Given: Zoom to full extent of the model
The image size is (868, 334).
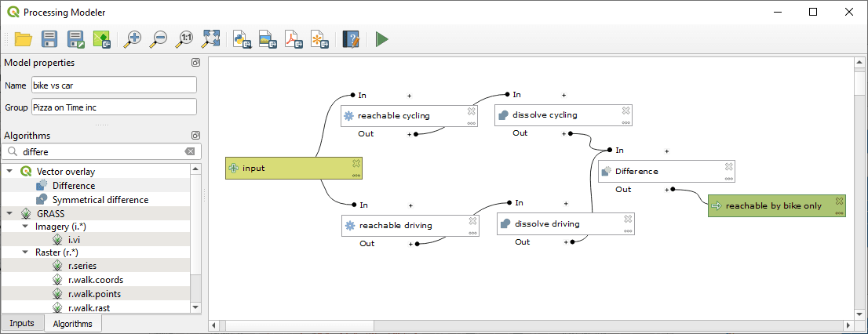Looking at the screenshot, I should 211,38.
